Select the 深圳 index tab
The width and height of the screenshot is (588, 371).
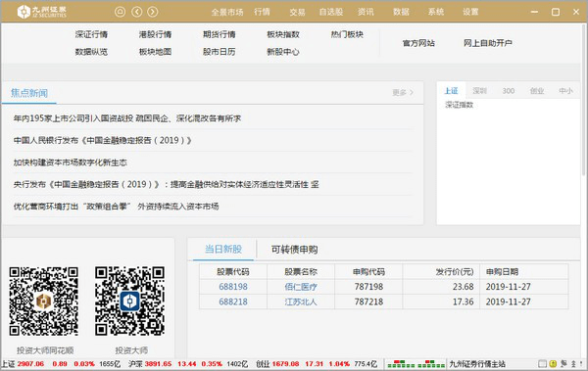pos(479,91)
